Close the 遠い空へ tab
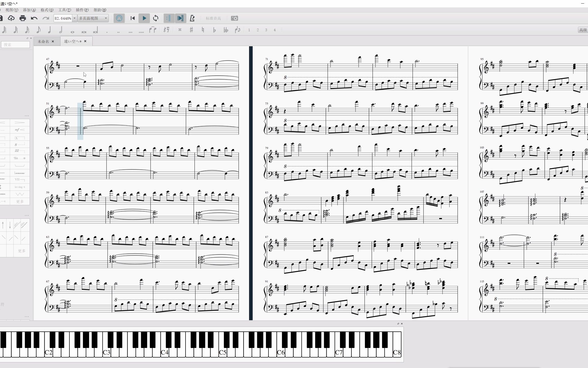The width and height of the screenshot is (588, 368). [x=85, y=41]
